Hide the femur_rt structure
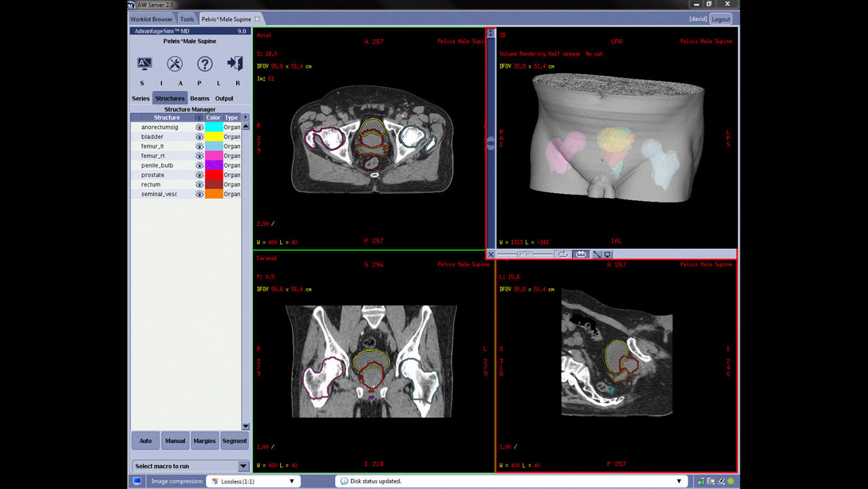 click(199, 155)
